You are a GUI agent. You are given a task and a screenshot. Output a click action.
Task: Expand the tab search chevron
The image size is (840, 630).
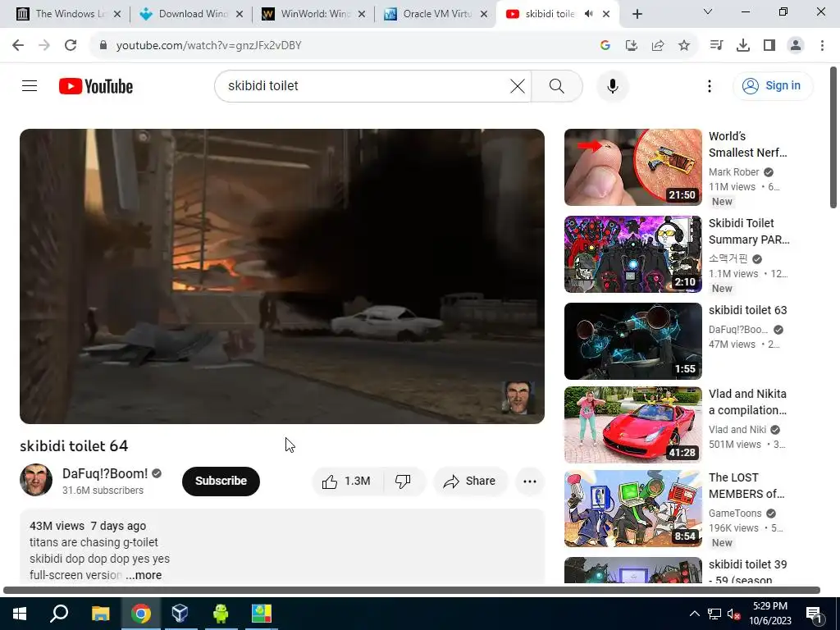tap(708, 11)
